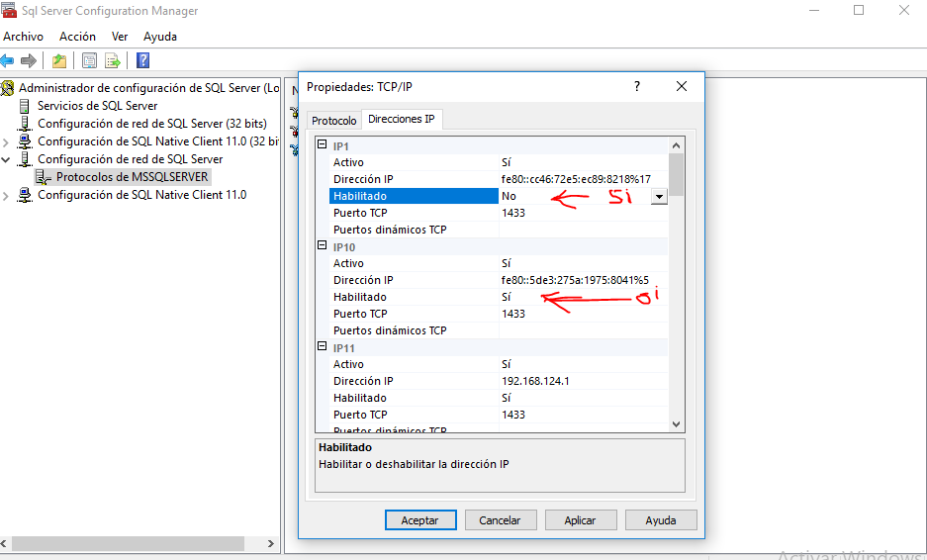The height and width of the screenshot is (560, 927).
Task: Collapse the Configuración de red de SQL Server node
Action: point(7,159)
